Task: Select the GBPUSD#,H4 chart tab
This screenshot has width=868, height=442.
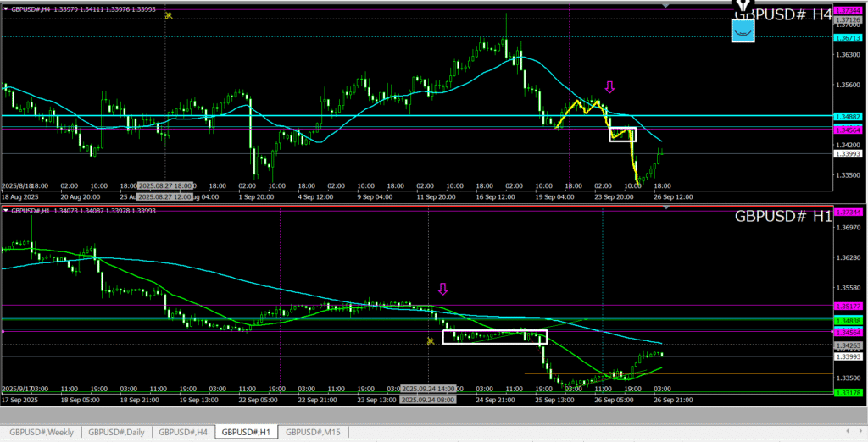Action: [183, 432]
